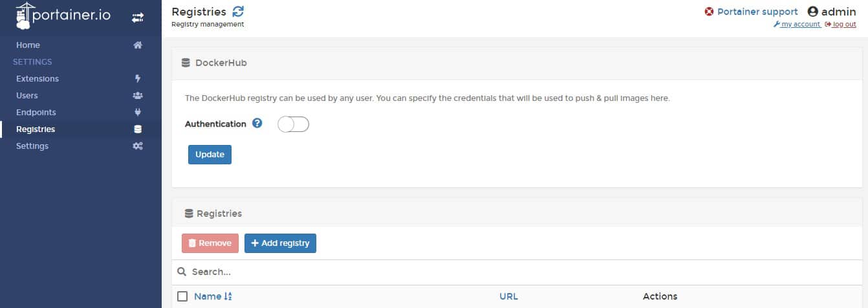Enable the DockerHub Authentication toggle
Viewport: 868px width, 308px height.
pyautogui.click(x=293, y=124)
